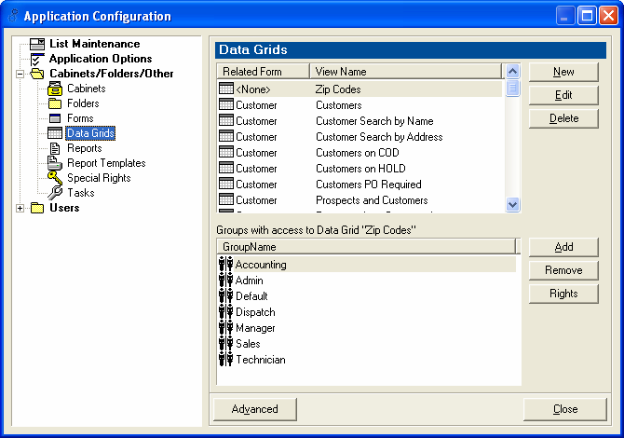624x438 pixels.
Task: Select the Reports tree label
Action: click(x=84, y=148)
